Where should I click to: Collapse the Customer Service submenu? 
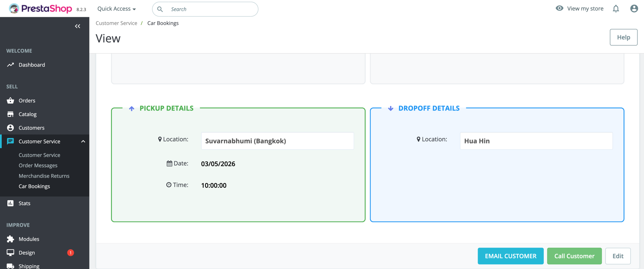pyautogui.click(x=83, y=141)
